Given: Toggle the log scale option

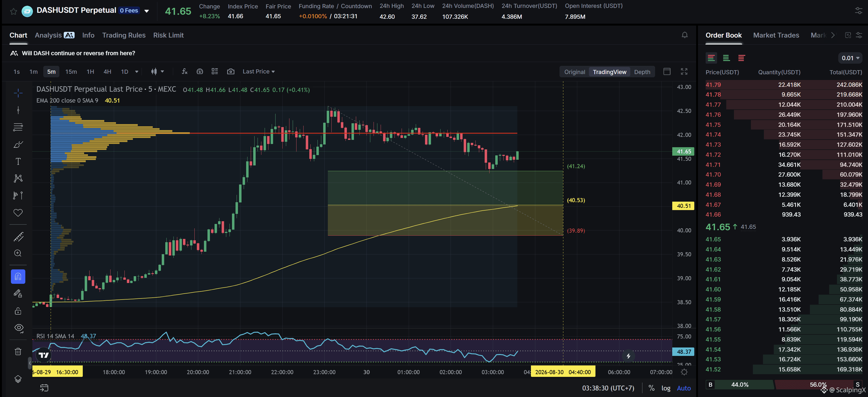Looking at the screenshot, I should tap(666, 388).
